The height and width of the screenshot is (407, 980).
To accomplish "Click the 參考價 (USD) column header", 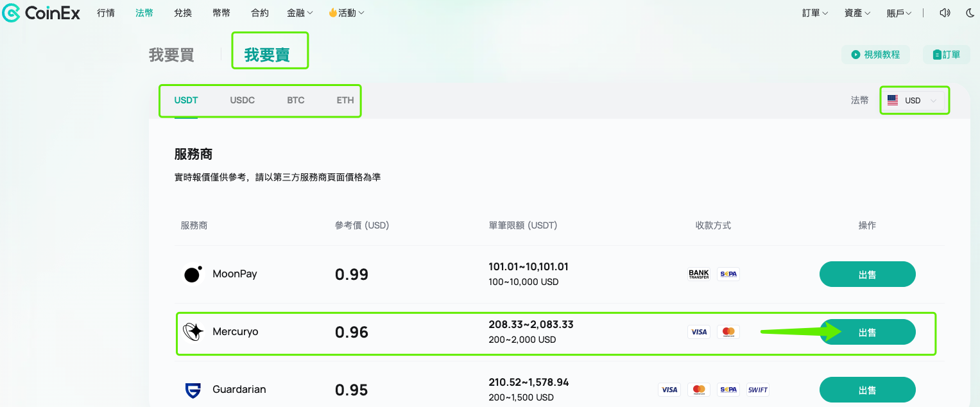I will 362,225.
